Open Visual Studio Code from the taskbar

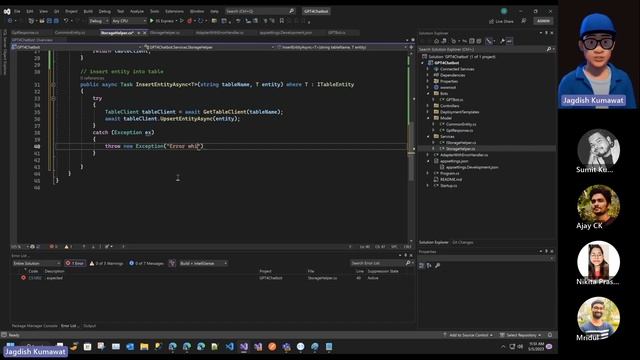coord(230,347)
